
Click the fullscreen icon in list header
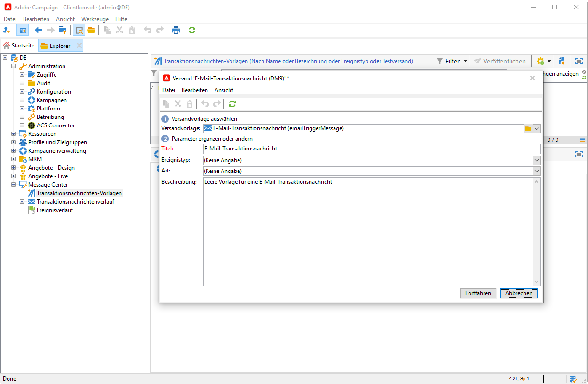579,61
